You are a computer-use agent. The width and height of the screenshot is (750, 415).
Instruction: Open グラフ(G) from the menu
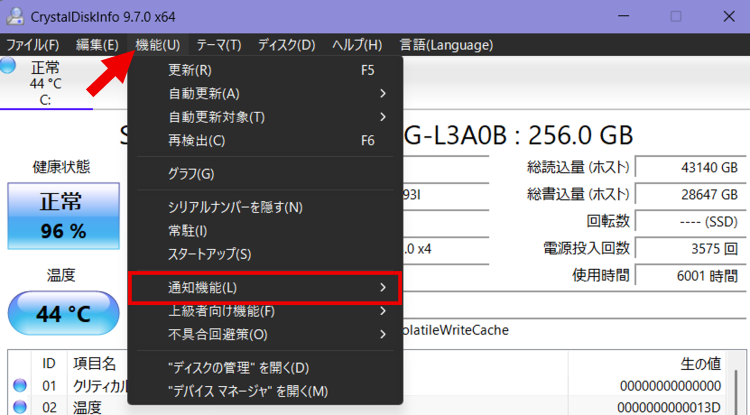(x=265, y=174)
